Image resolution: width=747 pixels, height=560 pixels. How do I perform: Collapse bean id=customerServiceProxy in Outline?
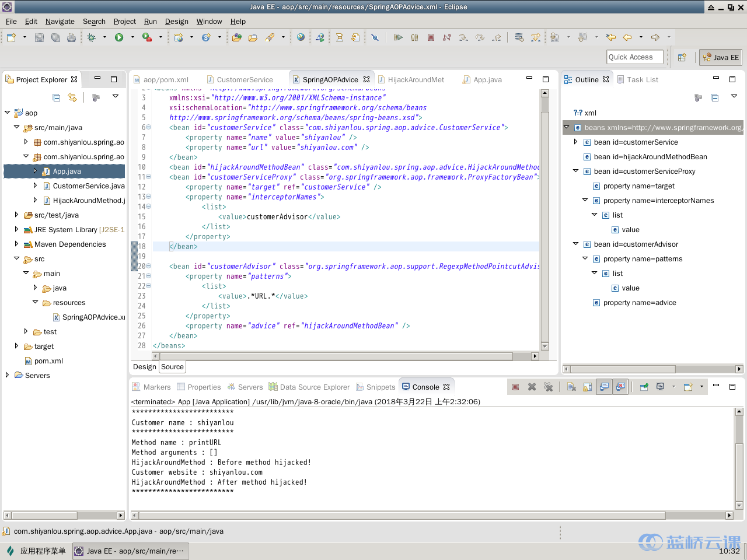(575, 171)
